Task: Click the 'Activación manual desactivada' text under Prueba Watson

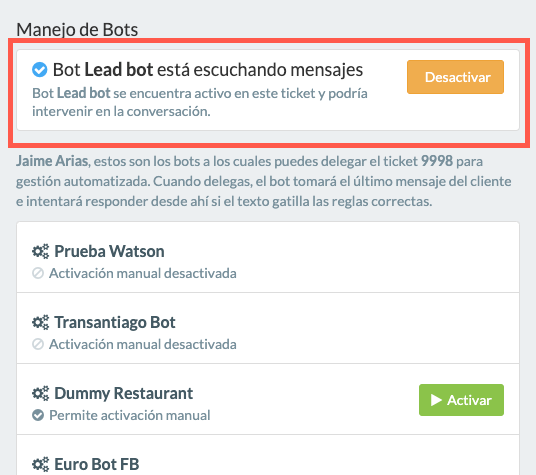Action: point(143,273)
